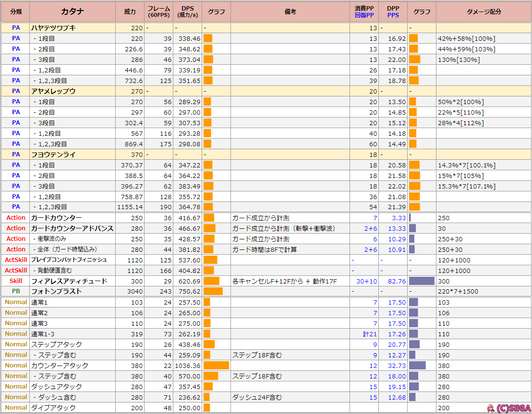The image size is (532, 414).
Task: Click the full-width DPS bar of カウンターアタック
Action: point(216,365)
